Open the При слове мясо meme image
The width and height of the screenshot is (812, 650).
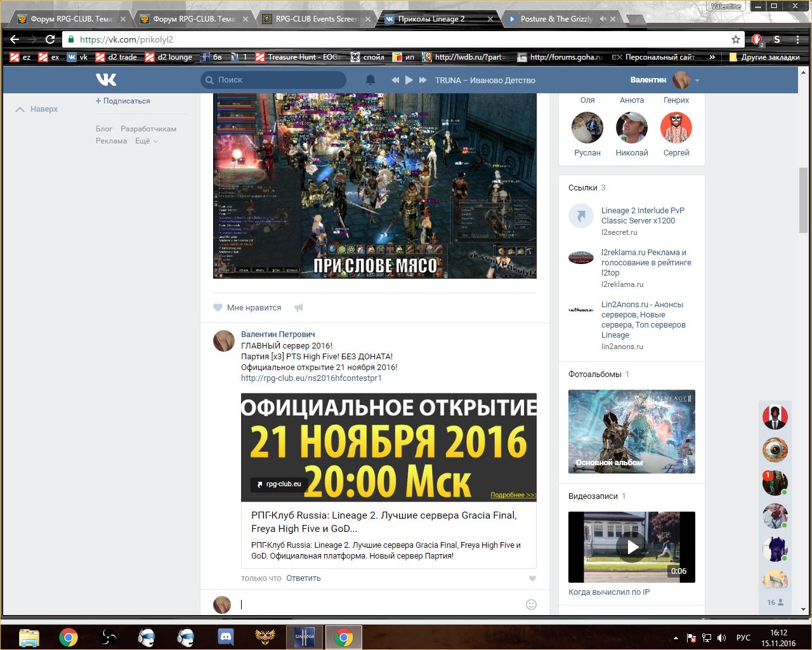click(375, 186)
